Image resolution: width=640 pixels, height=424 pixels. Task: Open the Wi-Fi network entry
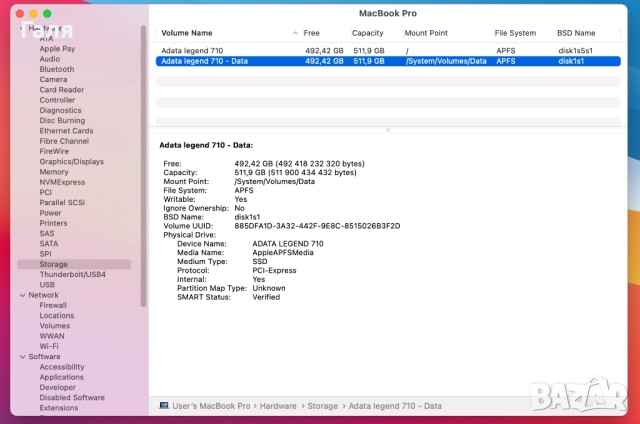pyautogui.click(x=49, y=346)
